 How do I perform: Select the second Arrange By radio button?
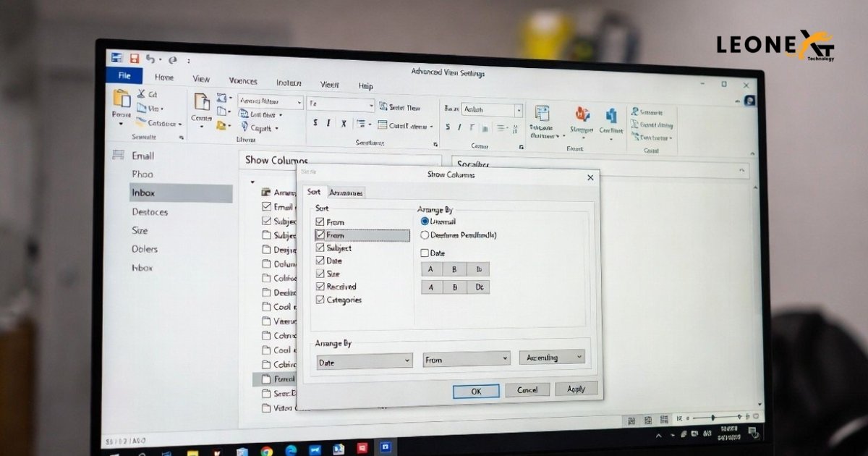click(x=425, y=235)
